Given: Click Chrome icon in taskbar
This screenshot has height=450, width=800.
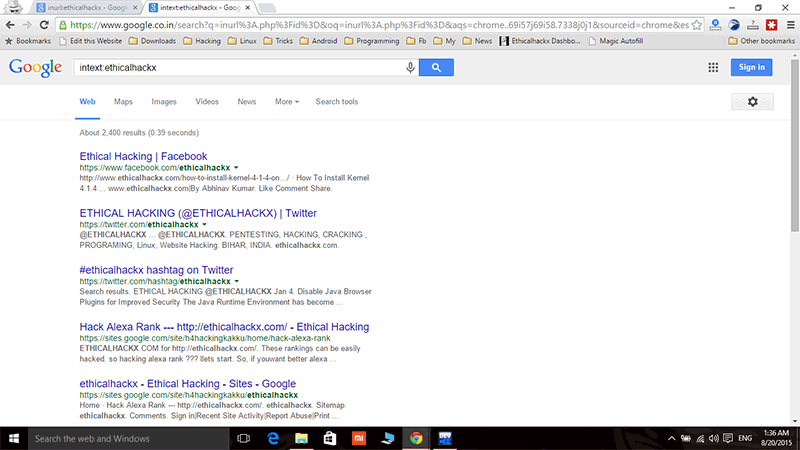Looking at the screenshot, I should click(416, 438).
